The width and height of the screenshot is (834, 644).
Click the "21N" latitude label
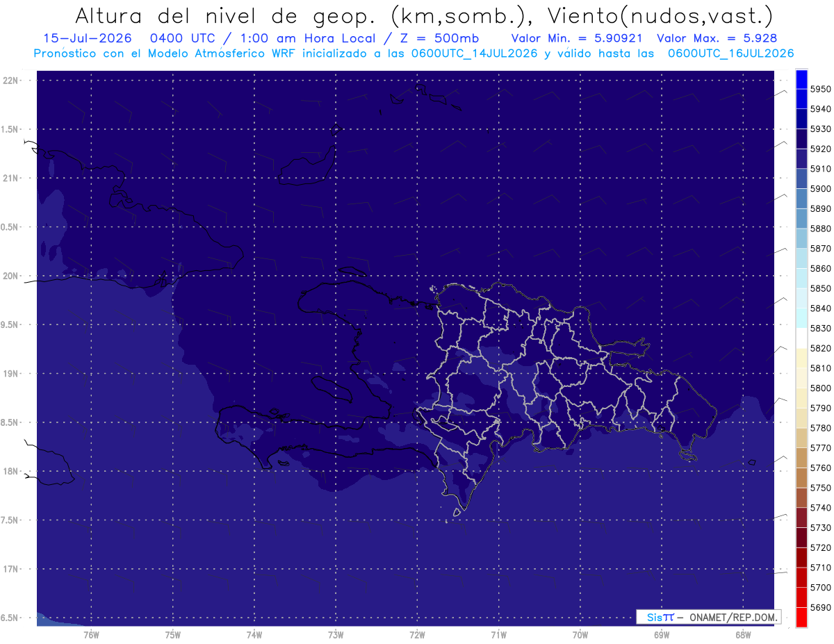[10, 178]
